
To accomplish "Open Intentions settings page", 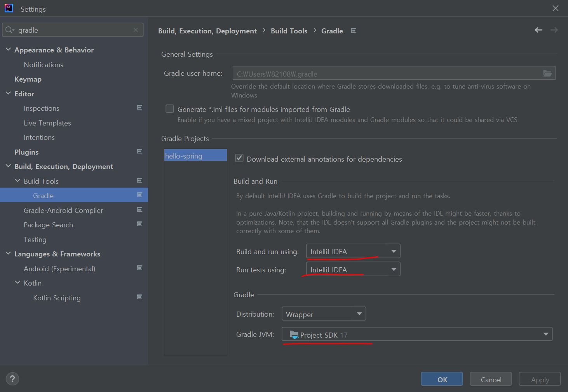I will pos(39,138).
